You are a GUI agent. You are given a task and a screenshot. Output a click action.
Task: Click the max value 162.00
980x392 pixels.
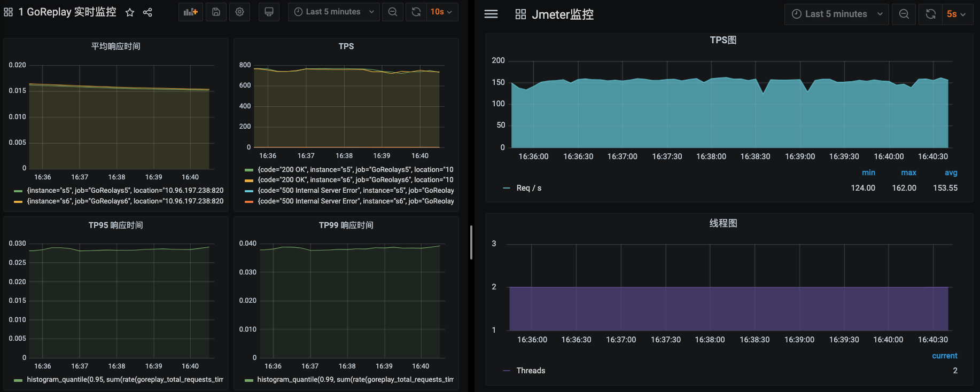[904, 188]
